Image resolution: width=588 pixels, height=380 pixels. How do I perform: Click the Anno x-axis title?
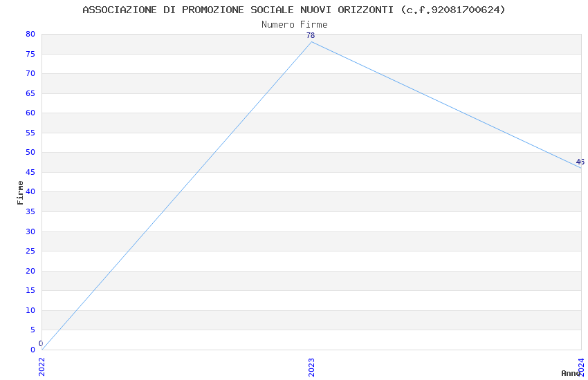[x=571, y=373]
